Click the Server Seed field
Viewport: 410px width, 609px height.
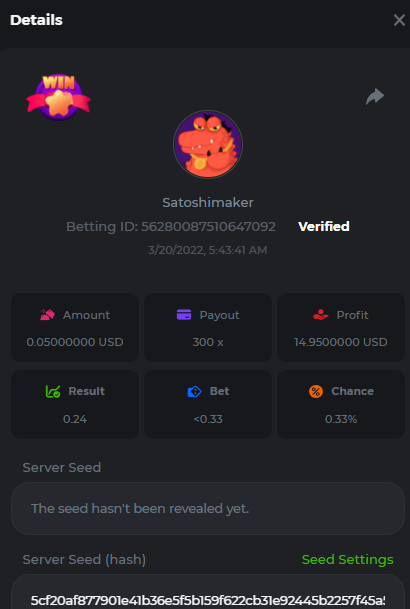[208, 508]
